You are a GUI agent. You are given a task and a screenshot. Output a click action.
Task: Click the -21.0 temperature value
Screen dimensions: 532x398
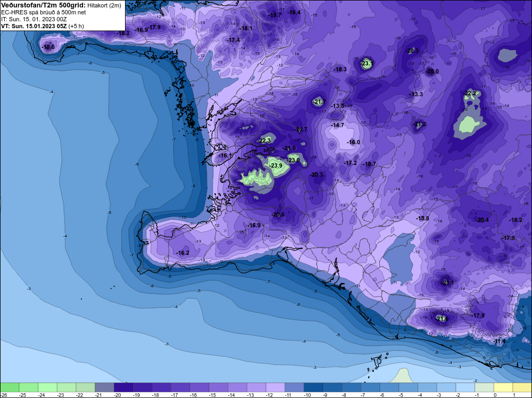pos(289,148)
